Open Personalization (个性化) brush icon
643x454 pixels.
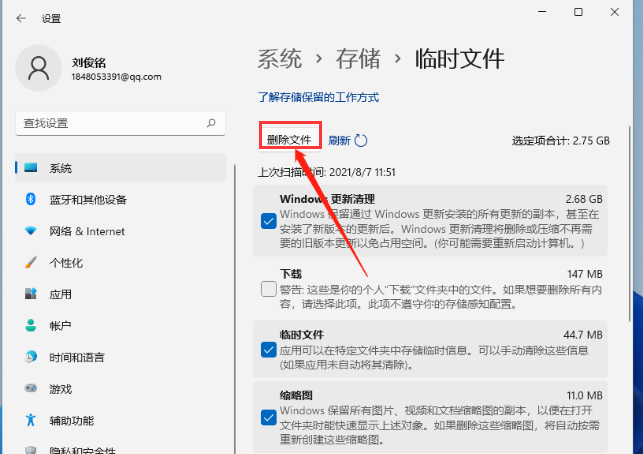click(30, 263)
